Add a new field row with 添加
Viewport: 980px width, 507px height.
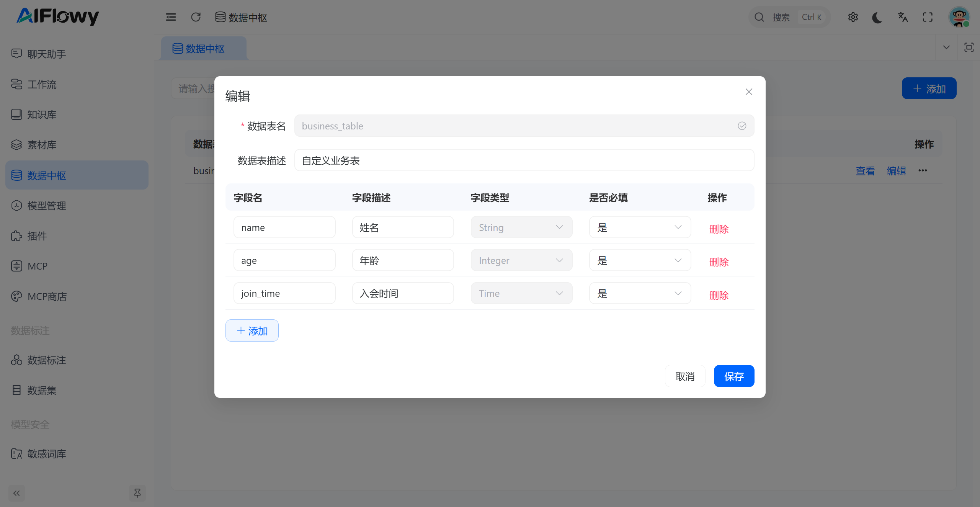(252, 331)
